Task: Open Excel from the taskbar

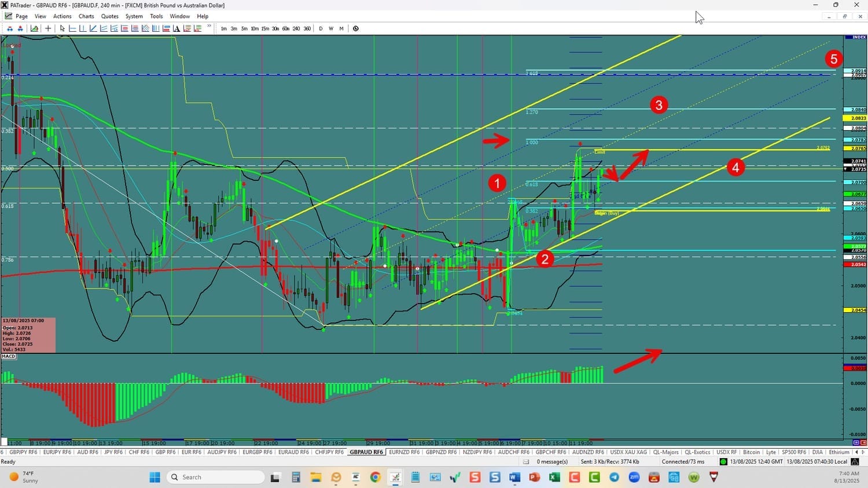Action: click(554, 477)
